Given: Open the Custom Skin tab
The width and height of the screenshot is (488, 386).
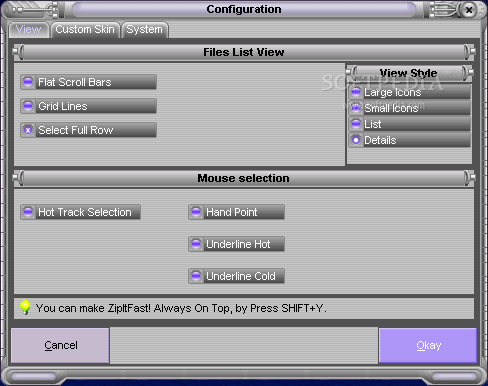Looking at the screenshot, I should tap(85, 30).
